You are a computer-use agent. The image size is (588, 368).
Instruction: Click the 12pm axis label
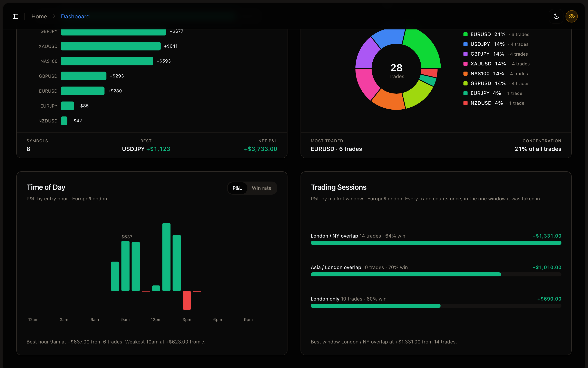pyautogui.click(x=156, y=320)
